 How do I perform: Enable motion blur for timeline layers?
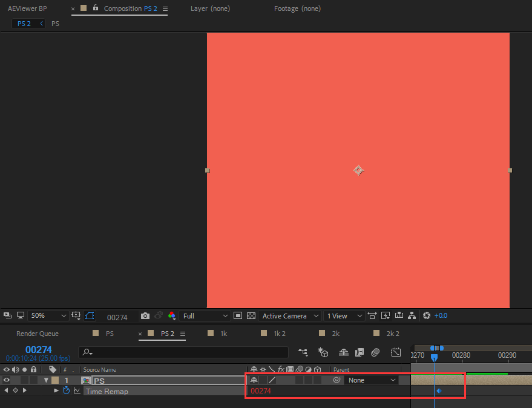coord(375,352)
